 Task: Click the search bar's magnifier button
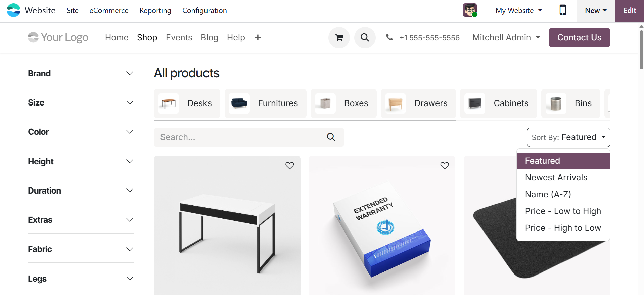point(331,137)
